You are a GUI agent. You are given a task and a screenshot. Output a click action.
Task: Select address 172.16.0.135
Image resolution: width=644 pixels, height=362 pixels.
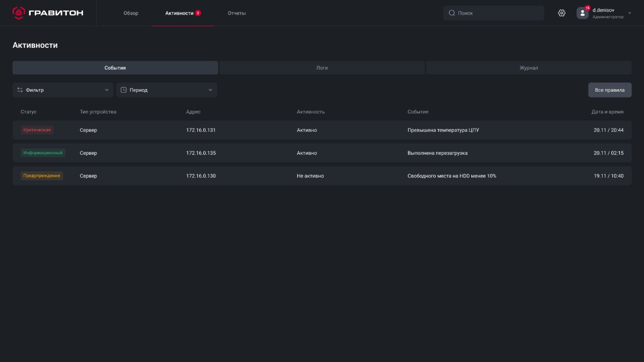click(x=201, y=153)
